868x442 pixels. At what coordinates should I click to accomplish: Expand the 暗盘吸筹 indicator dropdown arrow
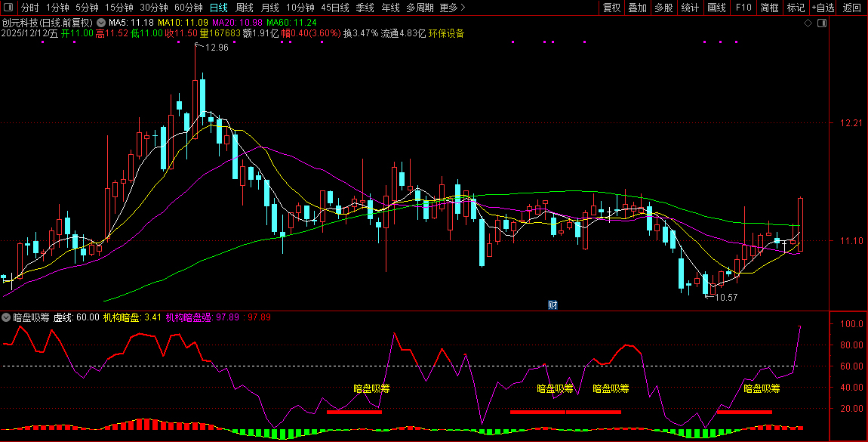click(7, 317)
